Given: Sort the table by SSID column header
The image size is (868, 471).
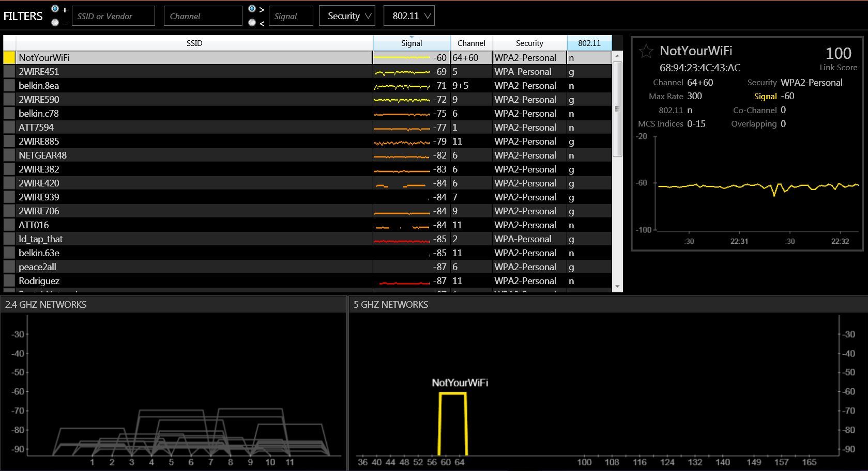Looking at the screenshot, I should coord(194,43).
